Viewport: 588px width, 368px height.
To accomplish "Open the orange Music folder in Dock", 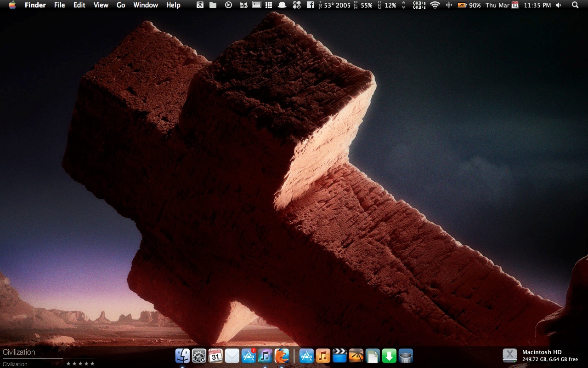I will tap(323, 356).
